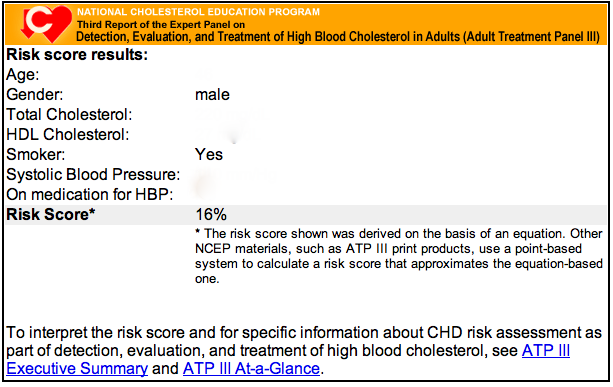613x387 pixels.
Task: Click the Age label
Action: [23, 75]
